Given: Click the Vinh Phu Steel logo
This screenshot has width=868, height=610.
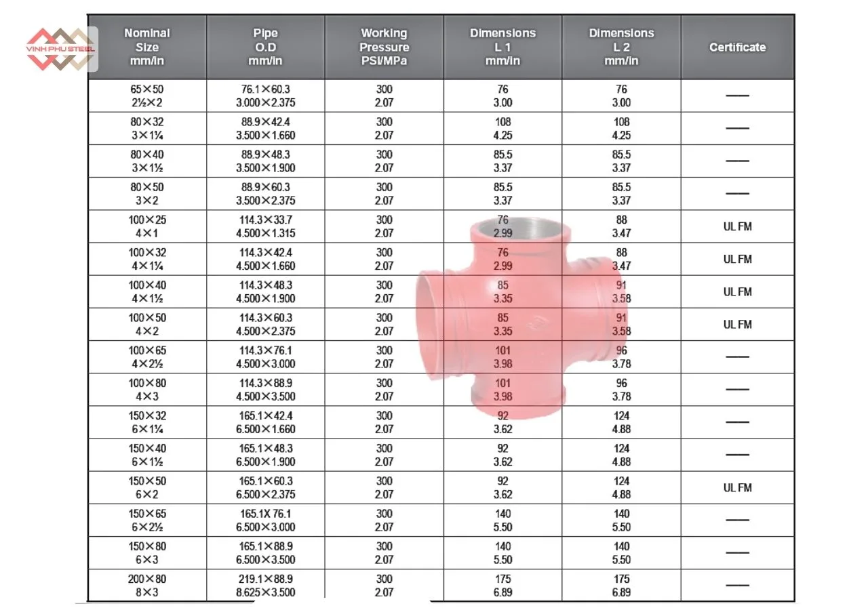Looking at the screenshot, I should tap(61, 49).
